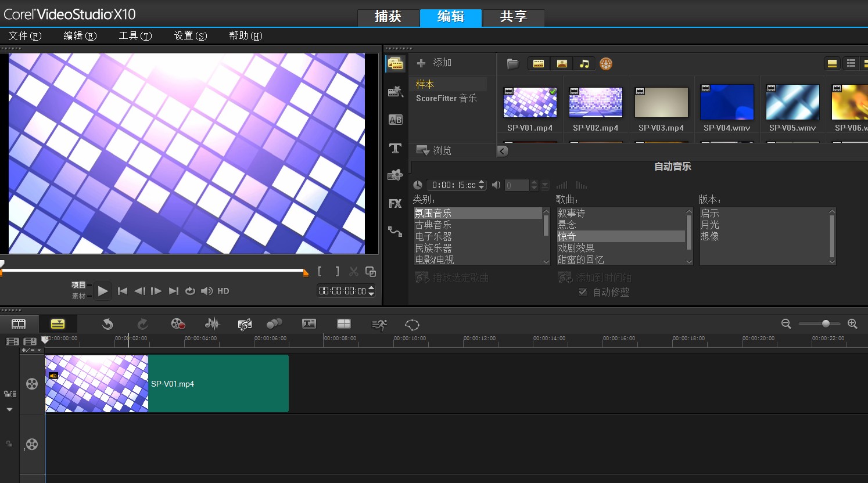This screenshot has width=868, height=483.
Task: Click the Play button in preview
Action: coord(103,291)
